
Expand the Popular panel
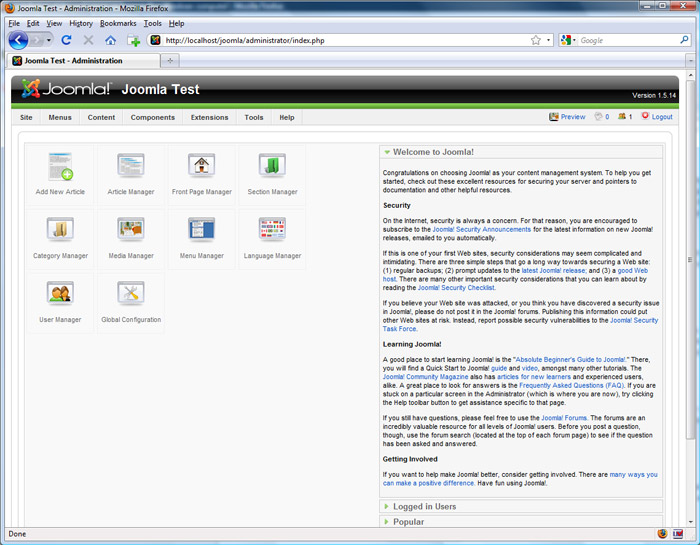tap(408, 522)
